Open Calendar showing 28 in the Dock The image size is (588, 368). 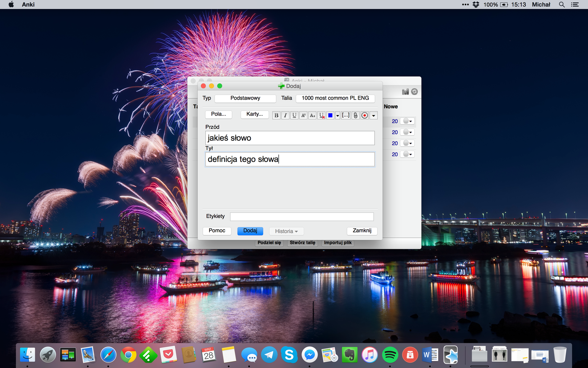pyautogui.click(x=209, y=355)
